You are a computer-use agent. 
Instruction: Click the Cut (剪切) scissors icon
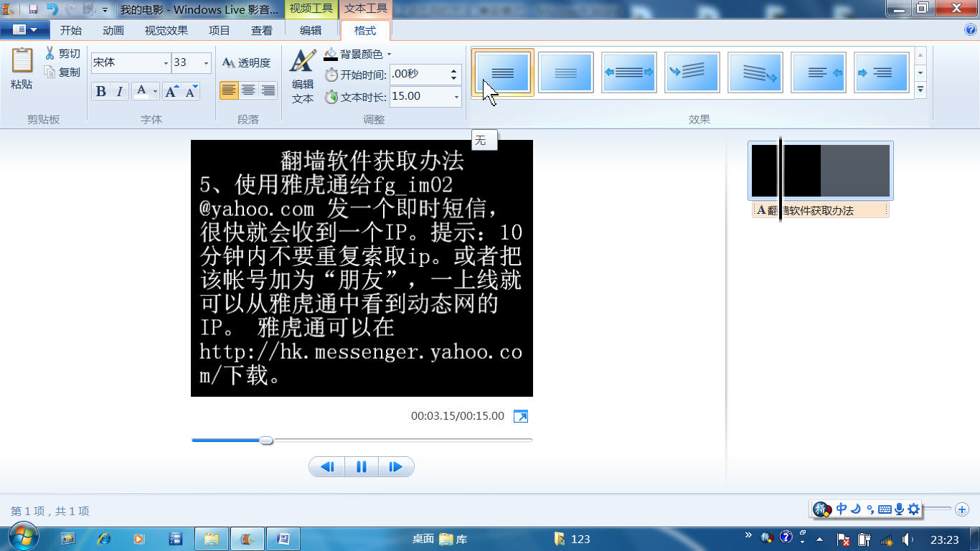click(x=50, y=54)
